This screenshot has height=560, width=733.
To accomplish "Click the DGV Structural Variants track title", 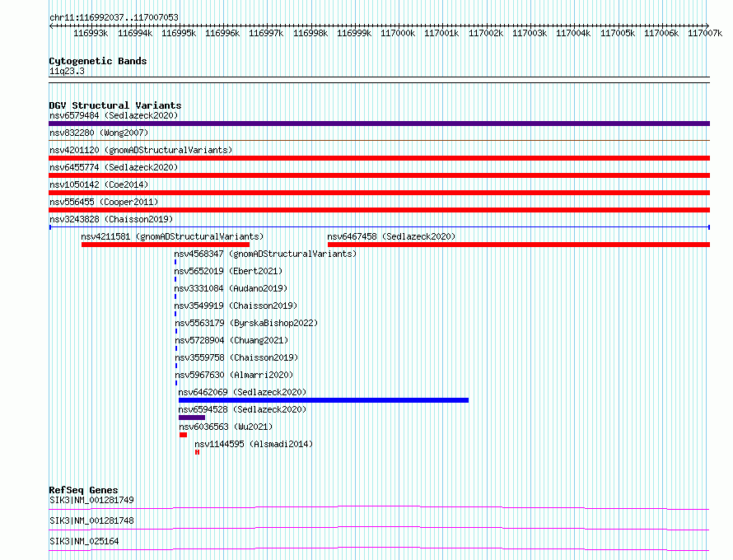I will 115,105.
